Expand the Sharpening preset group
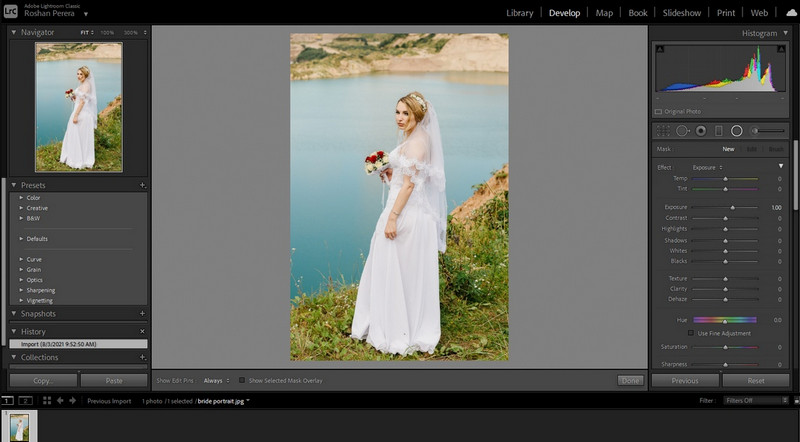Image resolution: width=800 pixels, height=442 pixels. click(21, 290)
